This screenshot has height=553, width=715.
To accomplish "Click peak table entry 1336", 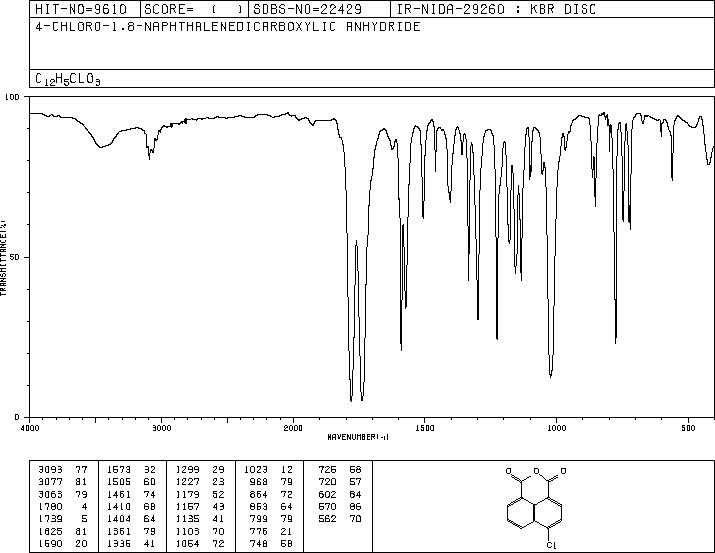I will tap(119, 544).
